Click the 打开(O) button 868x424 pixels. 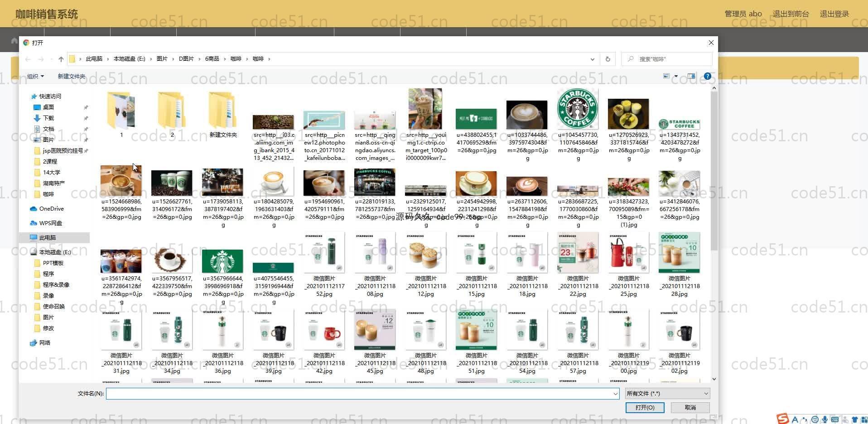click(x=645, y=408)
